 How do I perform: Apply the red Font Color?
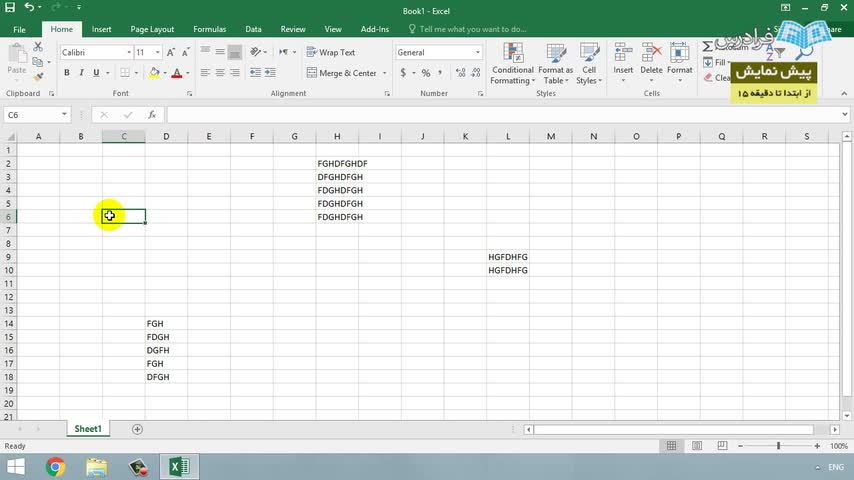click(x=176, y=72)
